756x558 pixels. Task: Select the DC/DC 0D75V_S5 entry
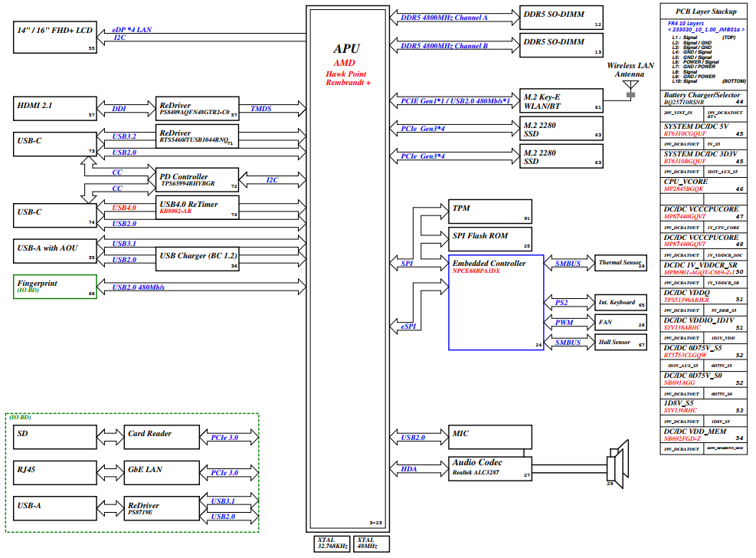point(703,351)
